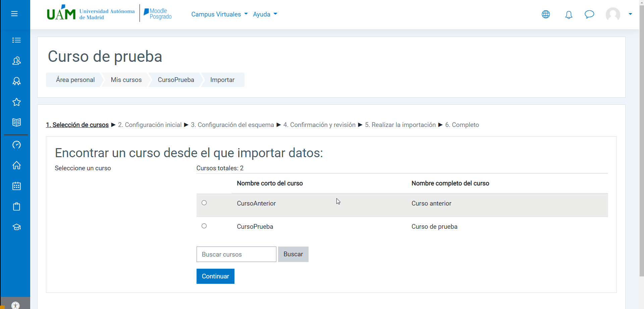Navigate to the Área personal breadcrumb

tap(75, 80)
